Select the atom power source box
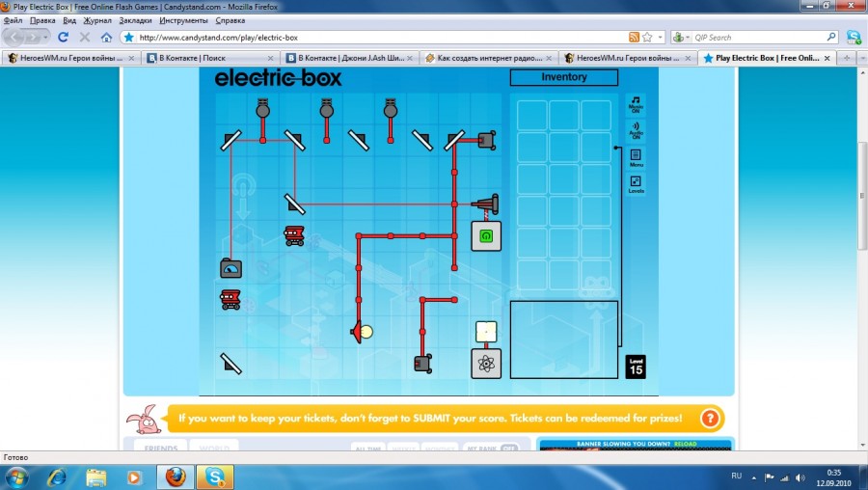868x490 pixels. 486,364
